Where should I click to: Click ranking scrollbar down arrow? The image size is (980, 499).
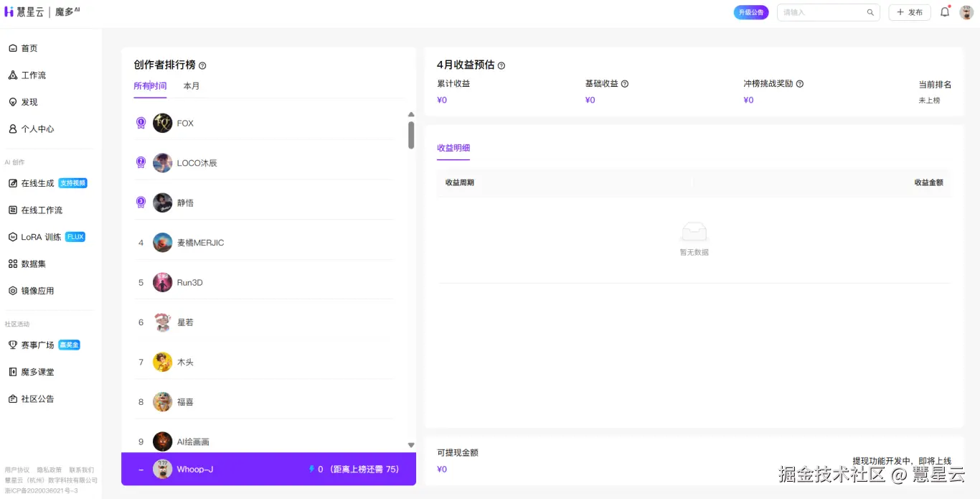[x=411, y=445]
